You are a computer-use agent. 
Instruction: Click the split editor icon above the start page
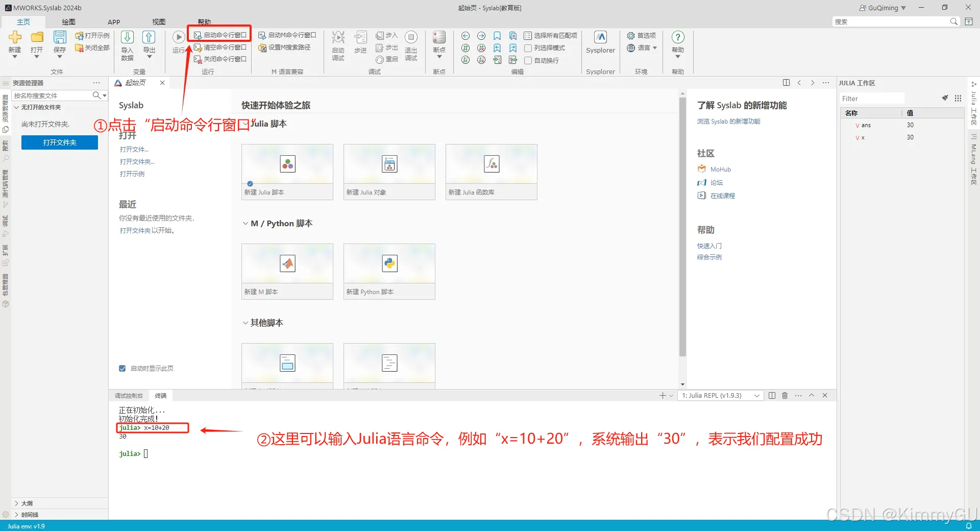(x=786, y=83)
